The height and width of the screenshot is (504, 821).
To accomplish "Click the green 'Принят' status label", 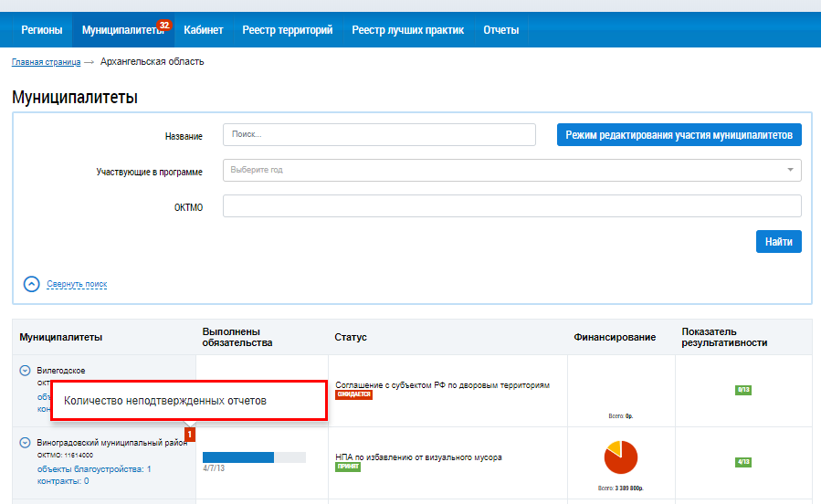I will pyautogui.click(x=348, y=467).
